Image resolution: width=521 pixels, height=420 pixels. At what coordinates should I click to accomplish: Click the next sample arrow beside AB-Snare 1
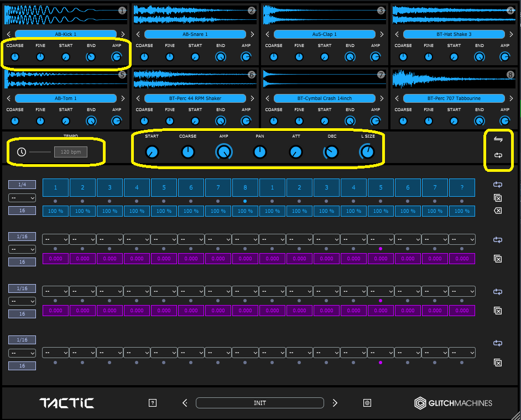(252, 34)
